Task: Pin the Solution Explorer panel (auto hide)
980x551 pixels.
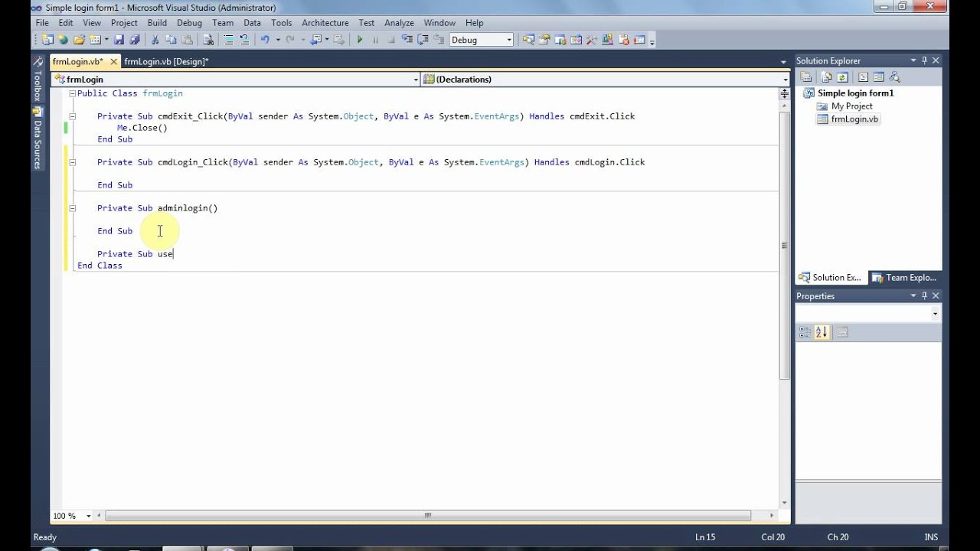Action: coord(924,60)
